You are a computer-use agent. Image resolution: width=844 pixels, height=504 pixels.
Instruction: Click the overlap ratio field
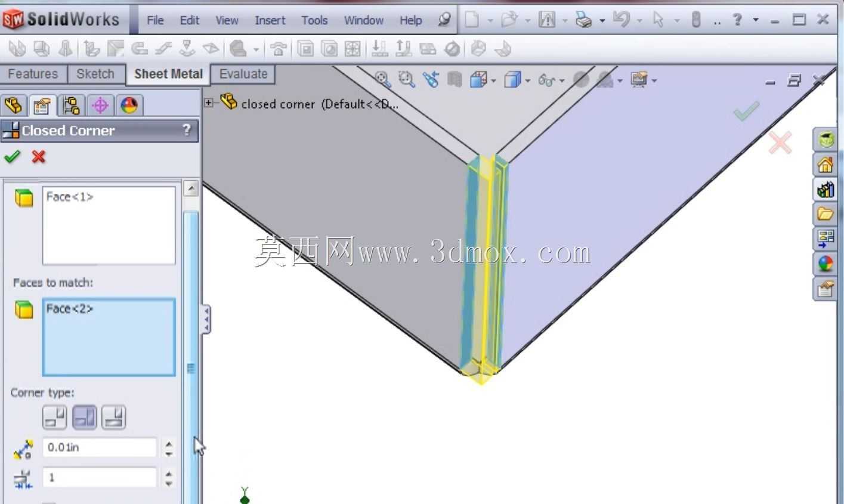coord(100,477)
